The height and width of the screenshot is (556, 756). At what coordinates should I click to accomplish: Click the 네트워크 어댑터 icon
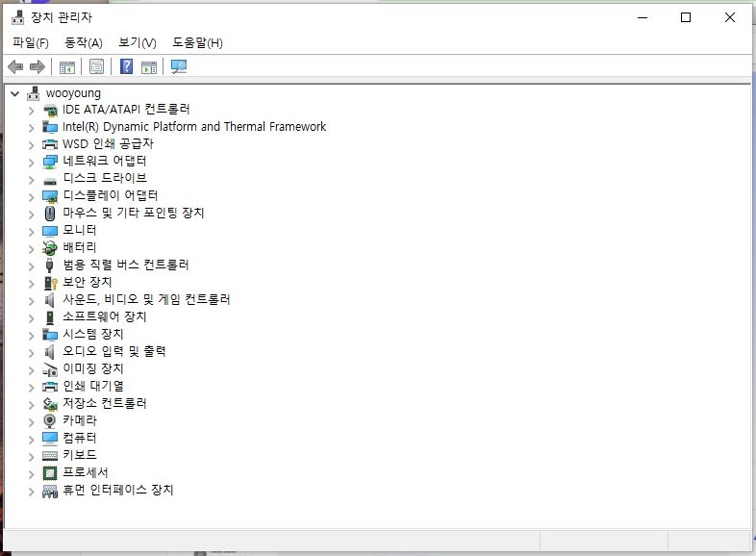point(50,162)
